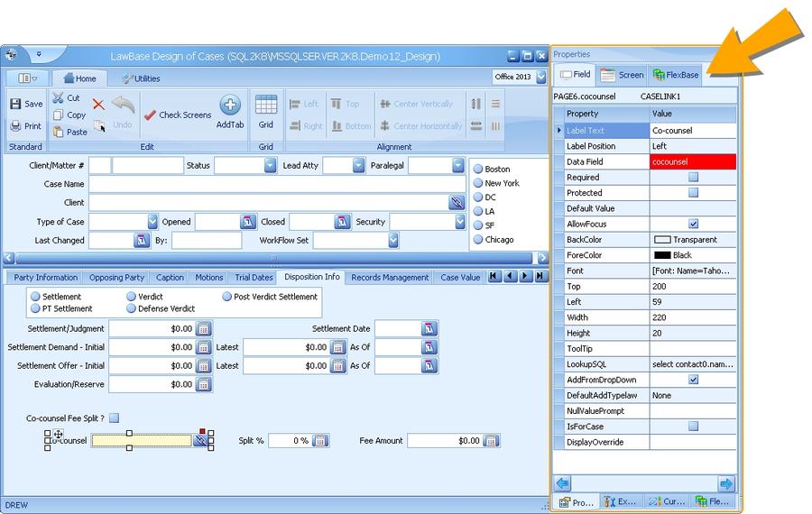Select the Settlement radio button
Screen dimensions: 812x514
pyautogui.click(x=35, y=296)
